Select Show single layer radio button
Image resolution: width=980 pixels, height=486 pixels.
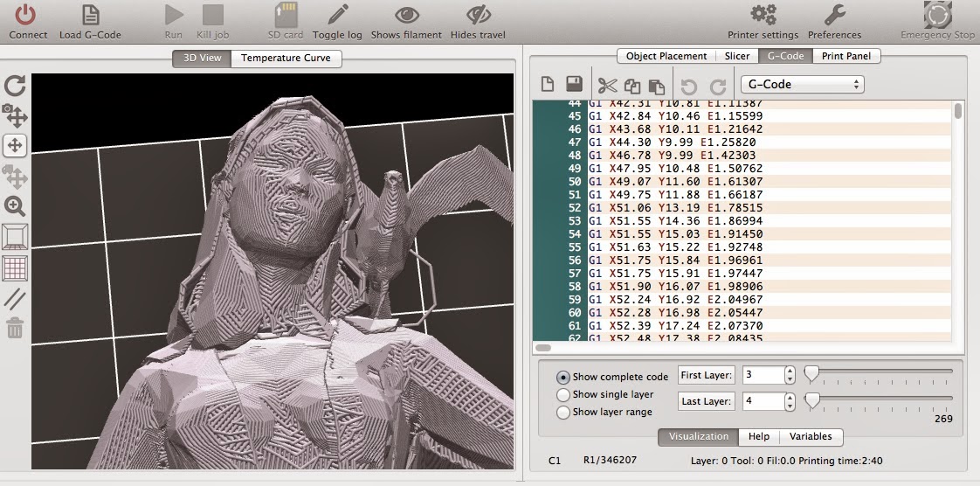click(563, 395)
